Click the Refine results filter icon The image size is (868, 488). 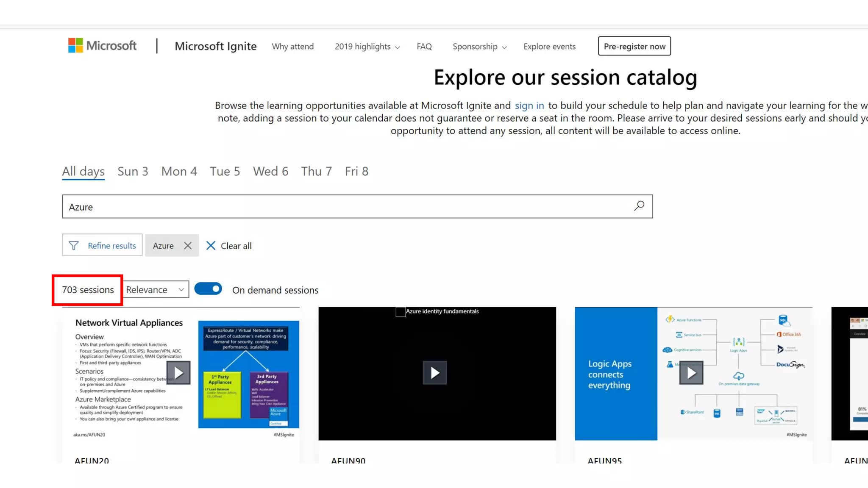click(74, 246)
